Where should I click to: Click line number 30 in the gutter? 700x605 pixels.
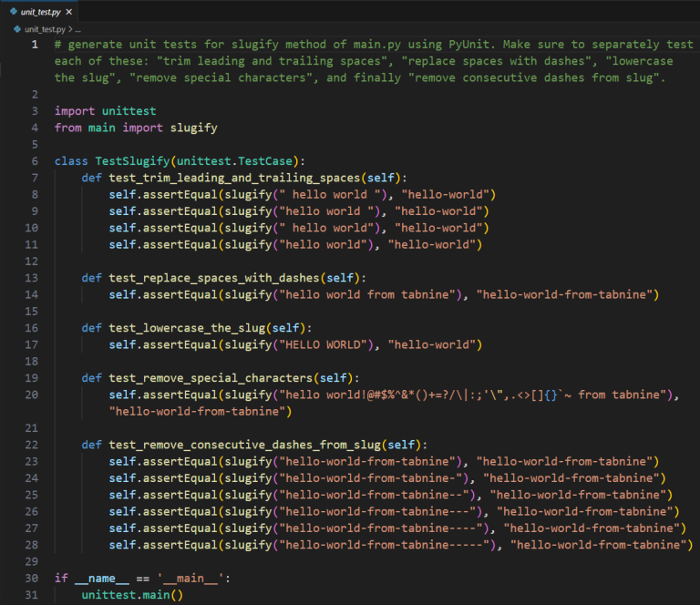point(33,578)
